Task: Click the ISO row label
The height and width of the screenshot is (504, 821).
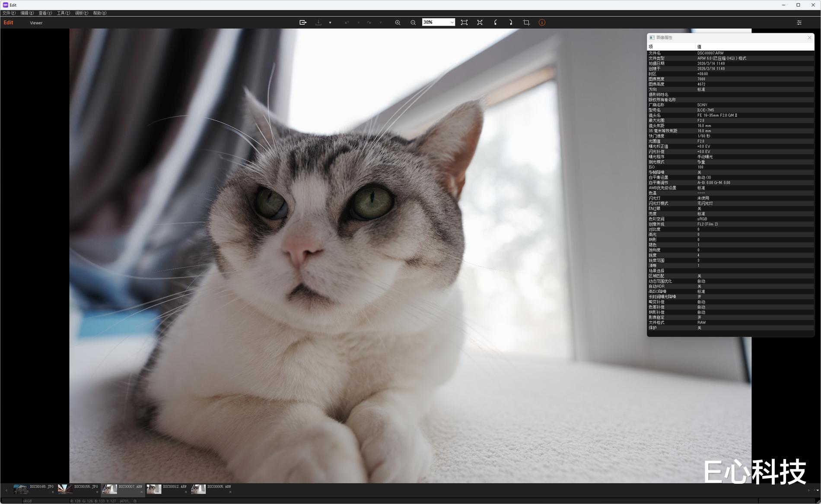Action: 652,167
